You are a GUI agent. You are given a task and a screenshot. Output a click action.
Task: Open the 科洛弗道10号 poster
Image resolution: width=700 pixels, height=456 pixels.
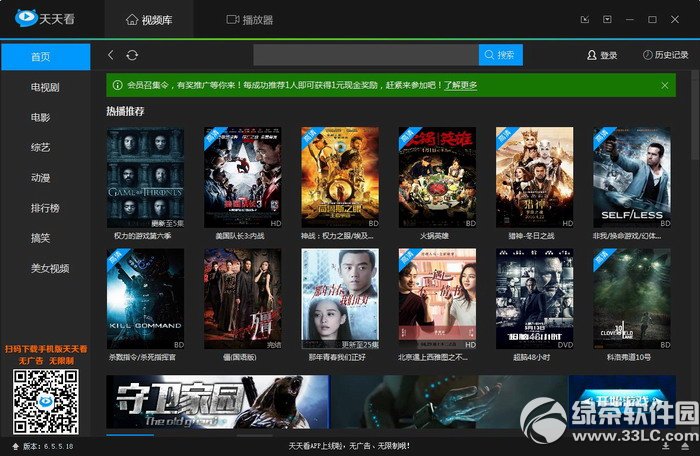coord(632,299)
